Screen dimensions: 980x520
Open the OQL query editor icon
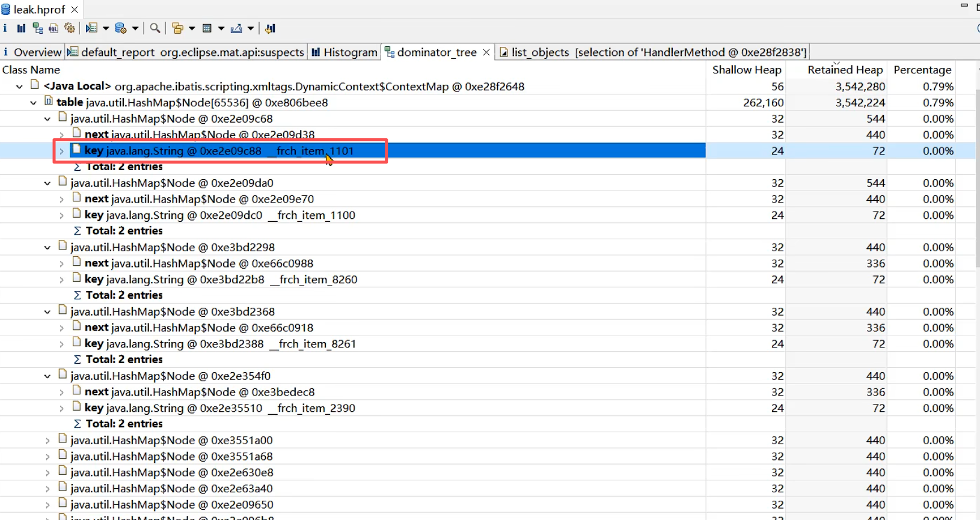click(x=54, y=28)
